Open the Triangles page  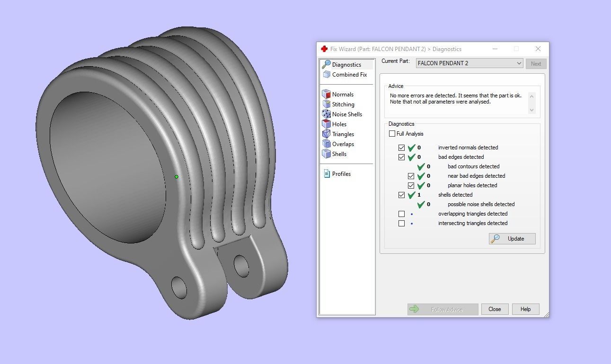pos(343,134)
